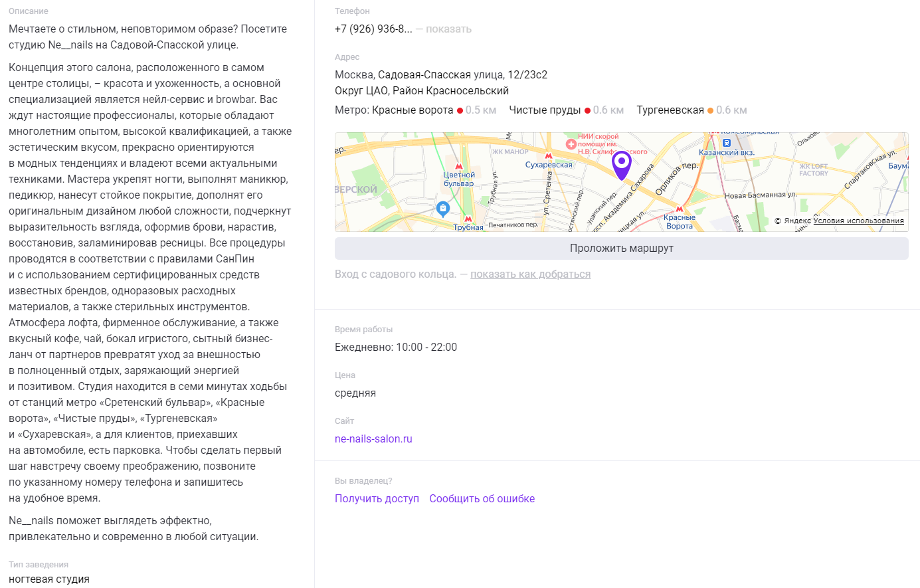
Task: Select the Сухаревская metro icon on map
Action: coord(549,156)
